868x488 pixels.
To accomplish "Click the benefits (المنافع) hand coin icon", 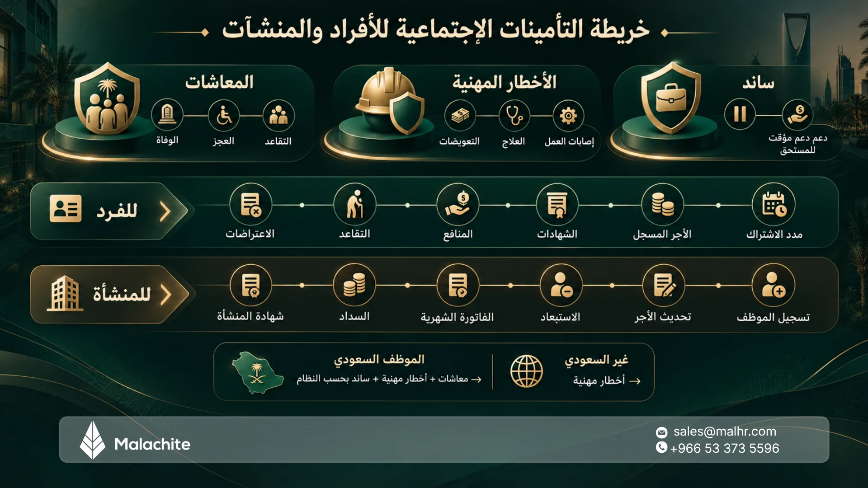I will coord(458,205).
